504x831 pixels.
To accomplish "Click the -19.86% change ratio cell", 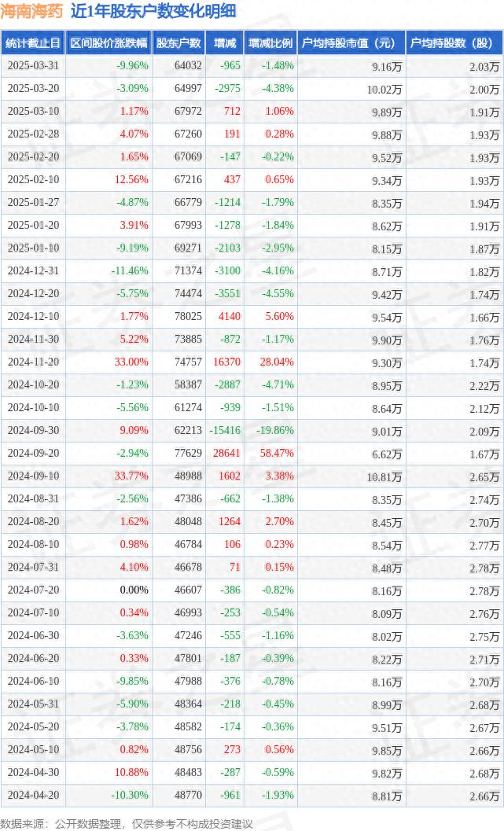I will [x=275, y=430].
